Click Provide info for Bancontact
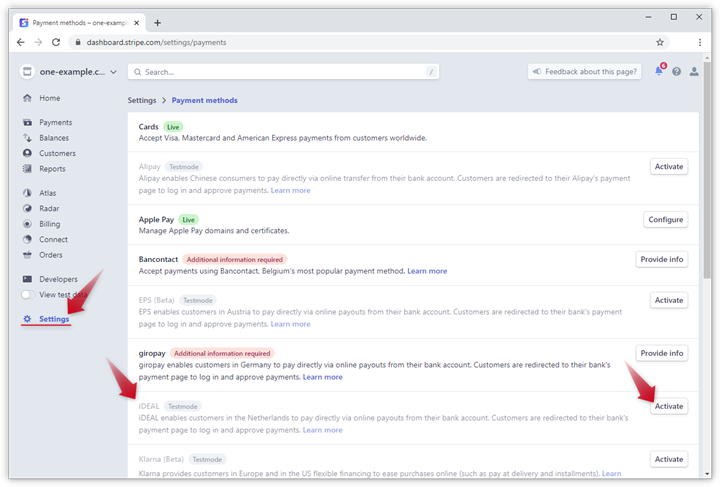Image resolution: width=720 pixels, height=487 pixels. pos(661,259)
